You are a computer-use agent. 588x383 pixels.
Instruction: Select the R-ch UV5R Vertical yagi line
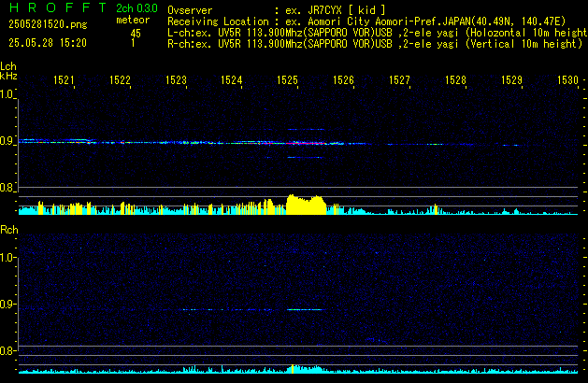[375, 44]
